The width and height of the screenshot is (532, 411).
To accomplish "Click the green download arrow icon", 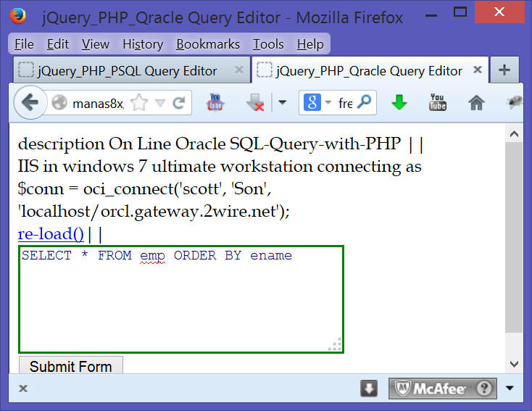I will click(x=399, y=103).
